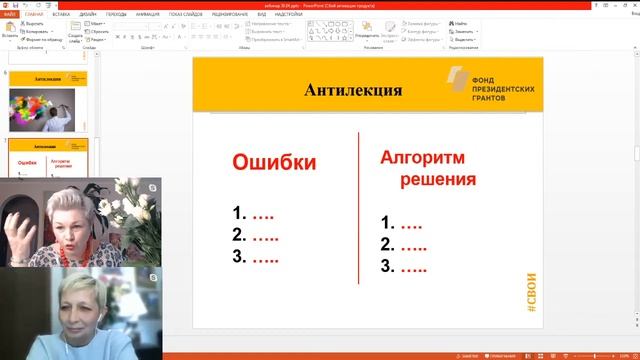
Task: Open the Надстройки (Add-ins) ribbon tab
Action: 289,14
